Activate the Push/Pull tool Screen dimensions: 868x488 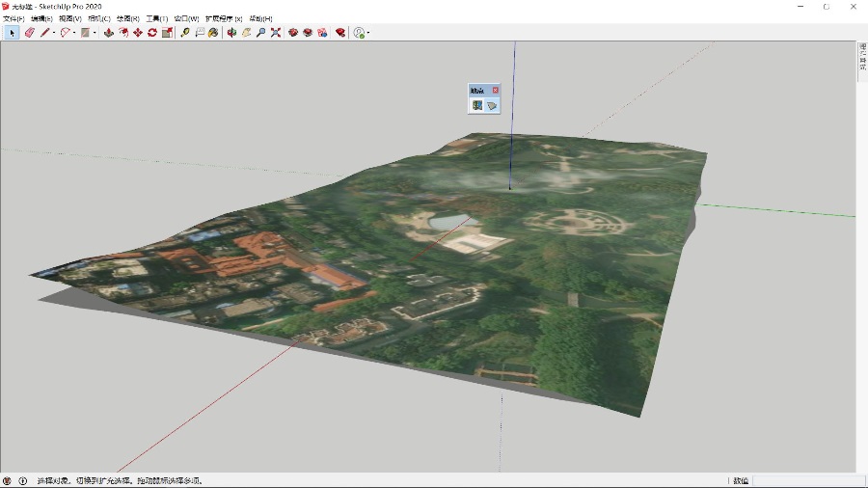coord(108,33)
